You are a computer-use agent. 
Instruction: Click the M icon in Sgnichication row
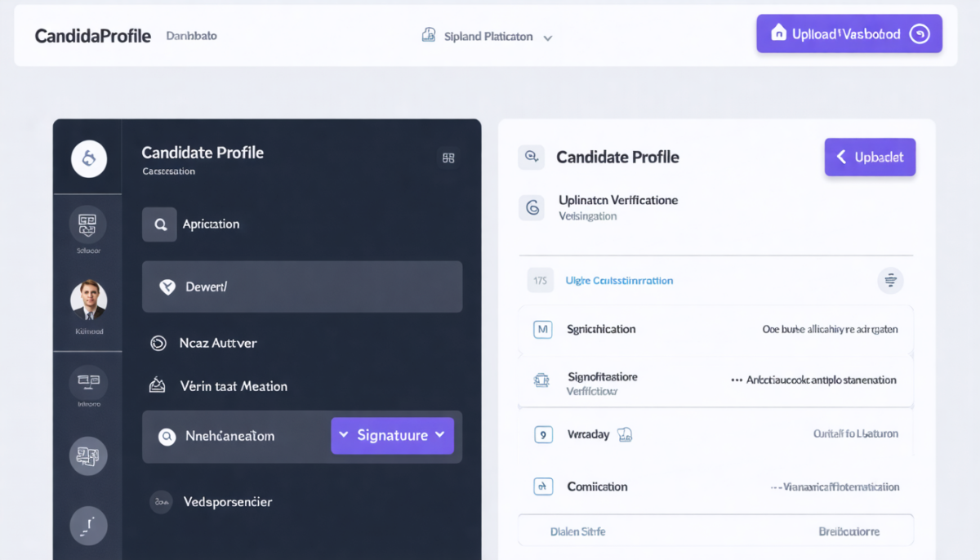(542, 330)
